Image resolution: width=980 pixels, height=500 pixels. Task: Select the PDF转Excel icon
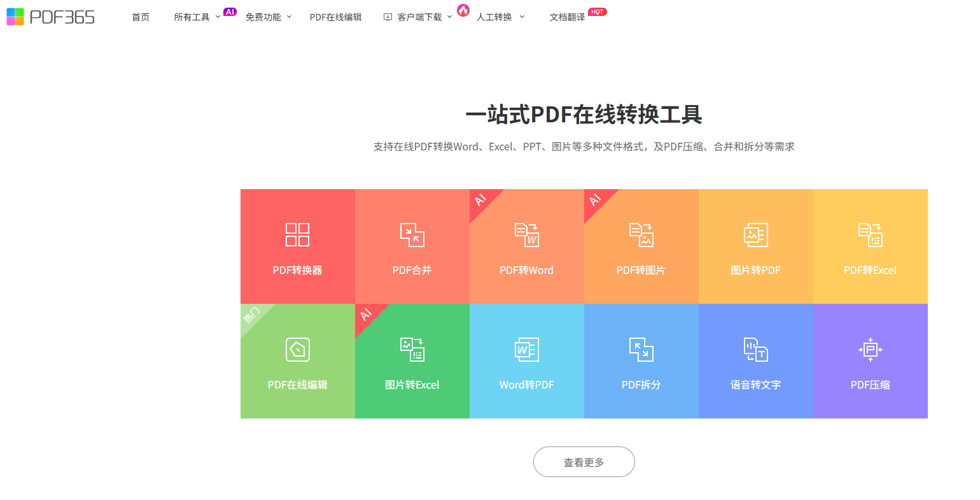(870, 234)
